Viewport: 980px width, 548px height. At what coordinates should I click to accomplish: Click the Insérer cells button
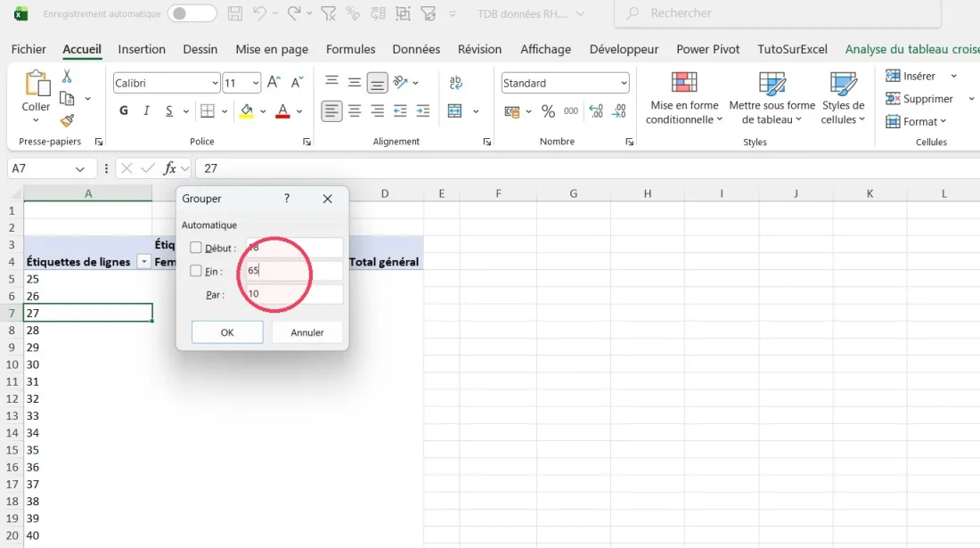pos(911,76)
